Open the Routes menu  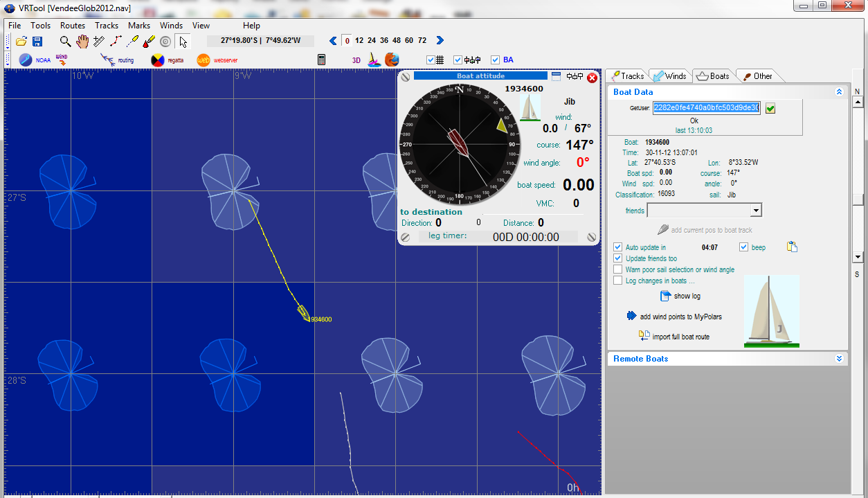pyautogui.click(x=73, y=26)
